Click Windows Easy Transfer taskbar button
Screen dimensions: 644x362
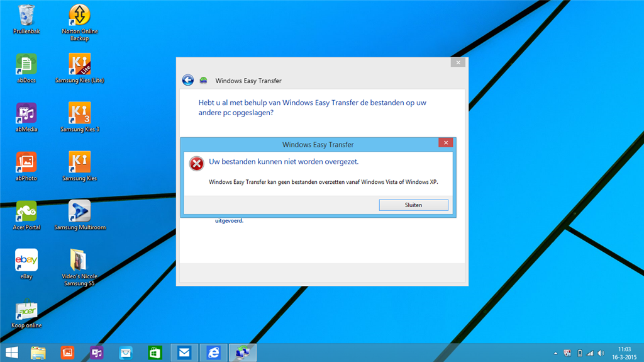[x=243, y=353]
